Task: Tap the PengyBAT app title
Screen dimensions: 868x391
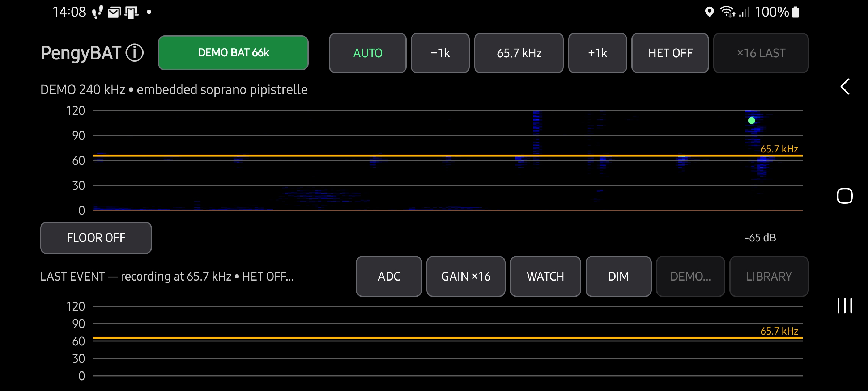Action: click(81, 53)
